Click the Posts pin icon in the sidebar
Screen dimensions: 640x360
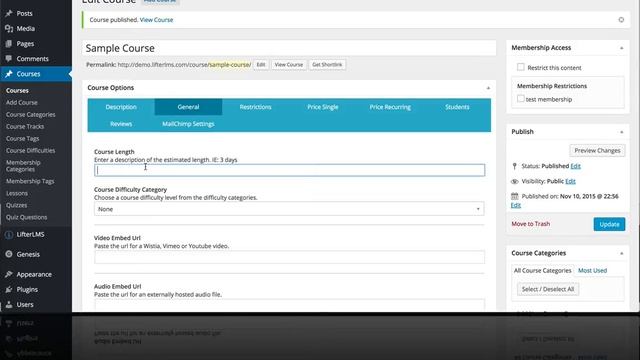[x=9, y=13]
